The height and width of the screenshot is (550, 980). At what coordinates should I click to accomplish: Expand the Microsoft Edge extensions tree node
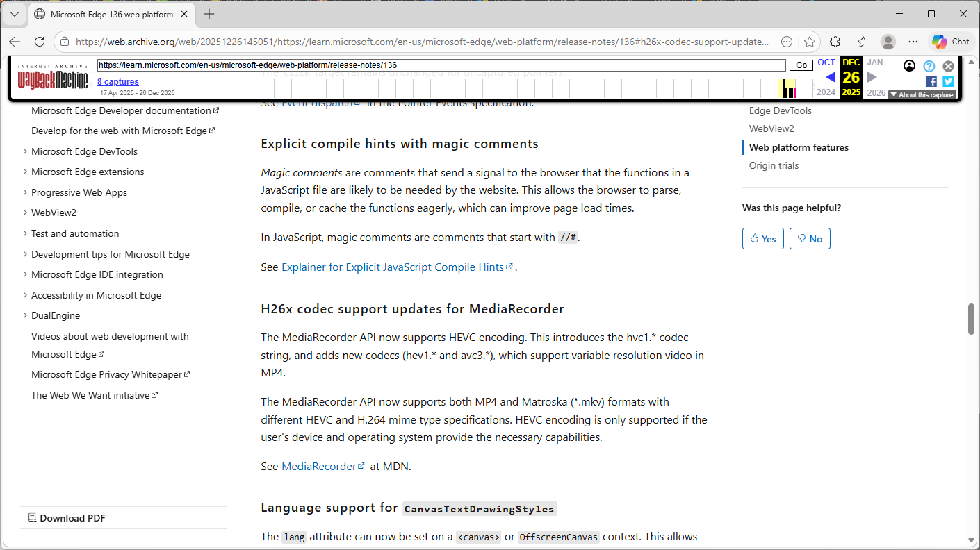[x=26, y=172]
